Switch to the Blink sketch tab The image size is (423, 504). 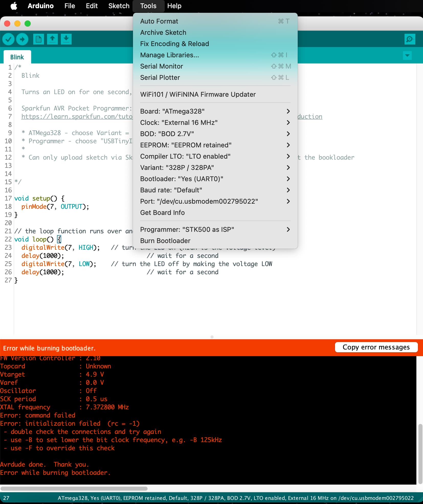(x=17, y=57)
